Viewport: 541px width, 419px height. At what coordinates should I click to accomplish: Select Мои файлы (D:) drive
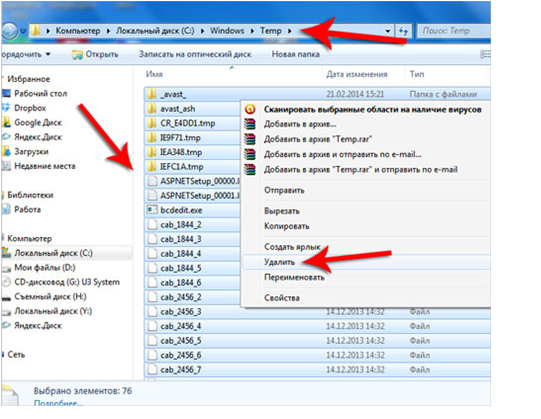click(x=45, y=267)
